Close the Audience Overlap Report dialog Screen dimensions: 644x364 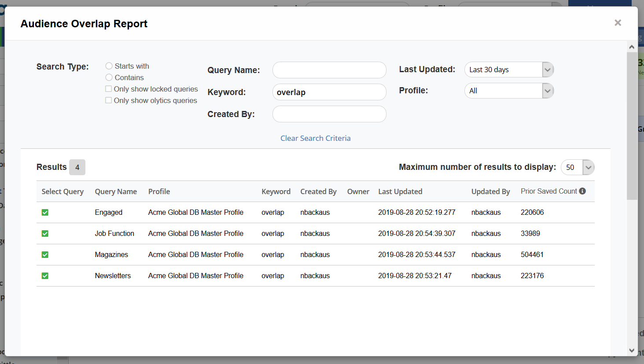[618, 23]
